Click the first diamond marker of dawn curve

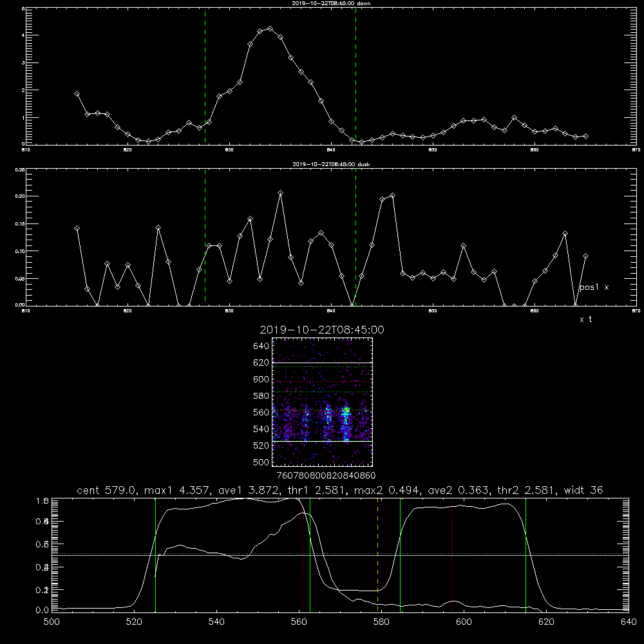tap(77, 93)
